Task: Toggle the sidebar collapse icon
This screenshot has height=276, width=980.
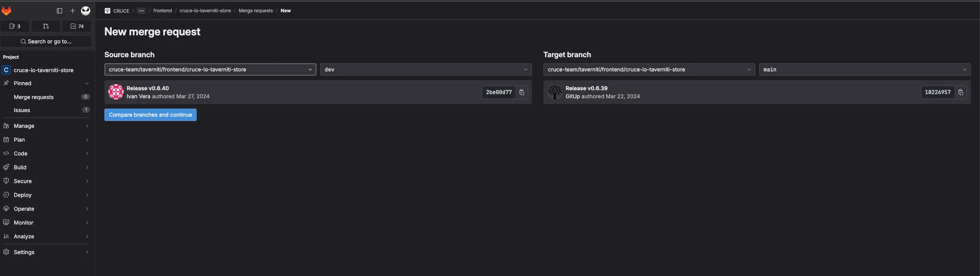Action: 60,11
